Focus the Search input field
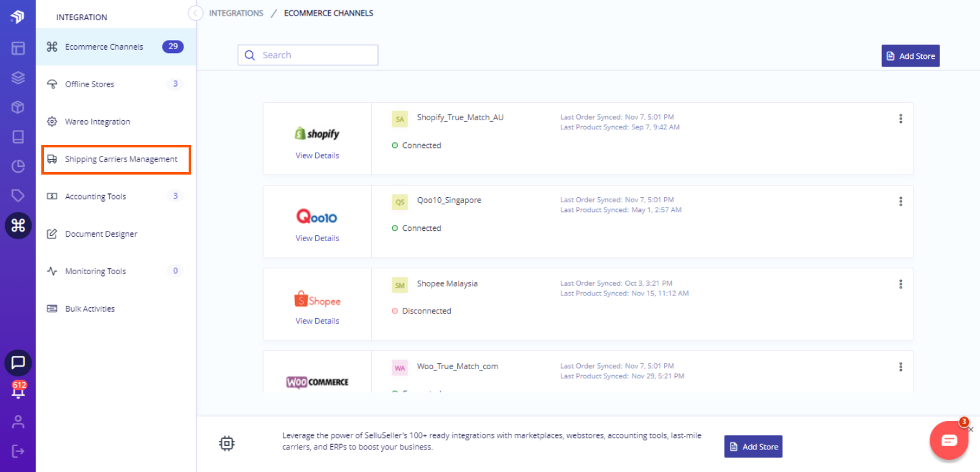The width and height of the screenshot is (980, 472). click(308, 55)
